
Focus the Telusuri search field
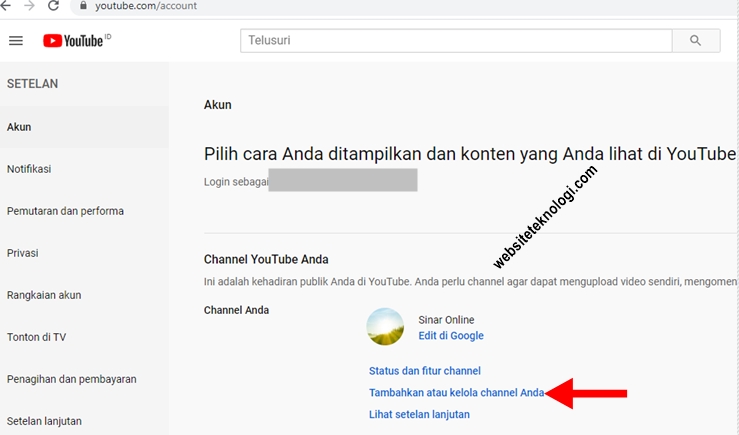[x=456, y=41]
